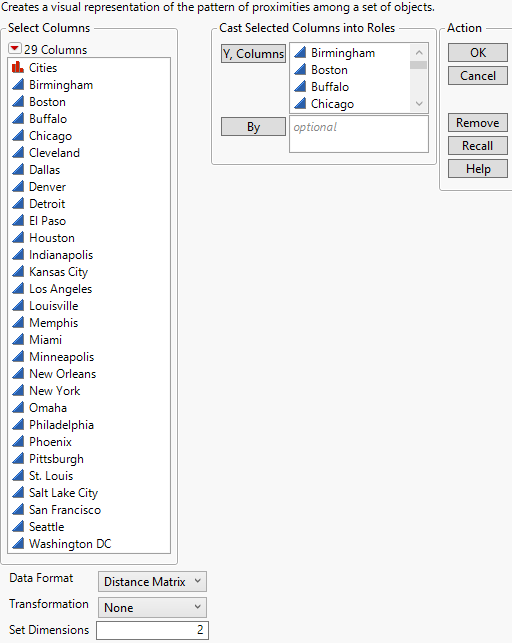Select St. Louis column
Viewport: 512px width, 643px height.
point(51,476)
